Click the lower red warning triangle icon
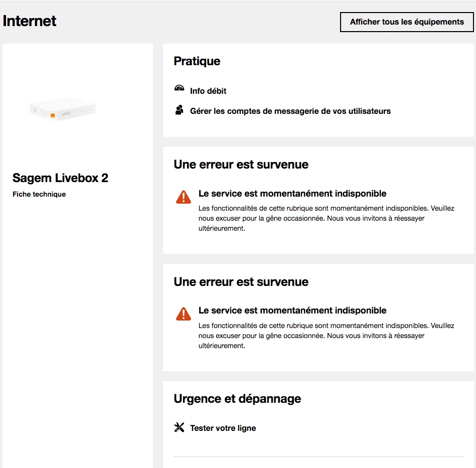476x468 pixels. (184, 314)
